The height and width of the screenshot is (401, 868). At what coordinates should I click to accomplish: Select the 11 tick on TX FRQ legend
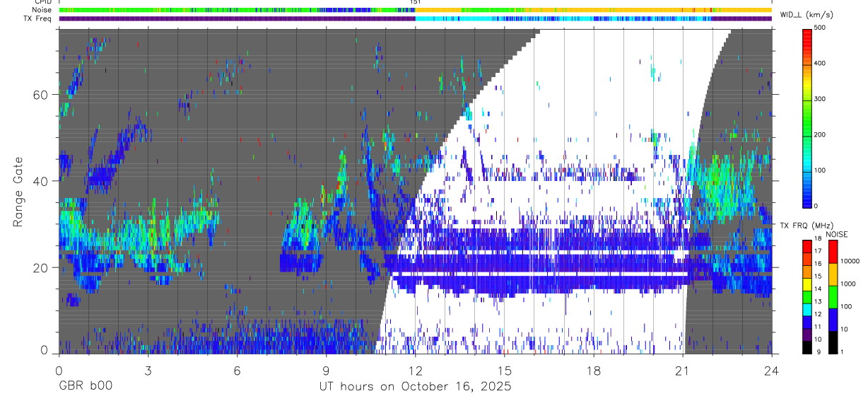pyautogui.click(x=819, y=328)
